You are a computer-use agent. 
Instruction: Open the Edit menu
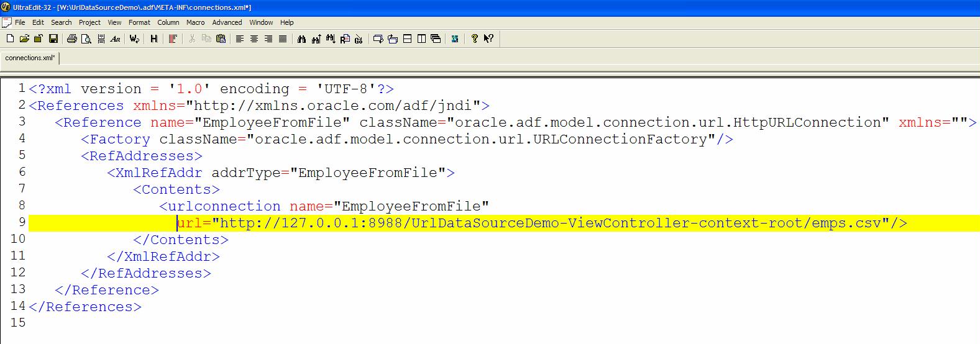(38, 22)
